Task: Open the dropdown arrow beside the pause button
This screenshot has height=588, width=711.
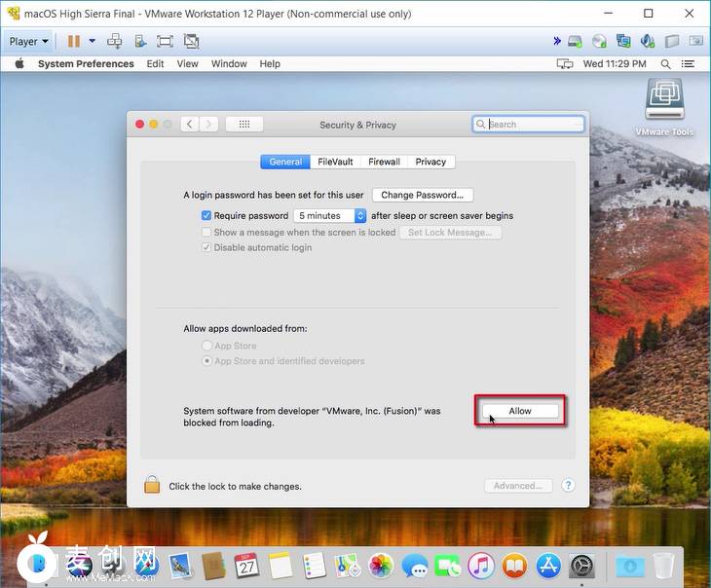Action: click(93, 42)
